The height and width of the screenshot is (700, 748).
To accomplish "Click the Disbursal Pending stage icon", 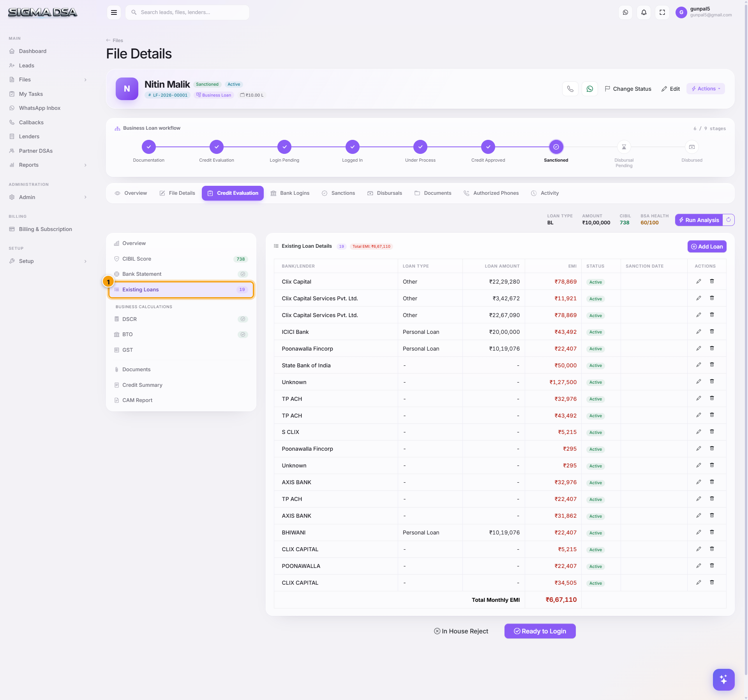I will click(624, 147).
